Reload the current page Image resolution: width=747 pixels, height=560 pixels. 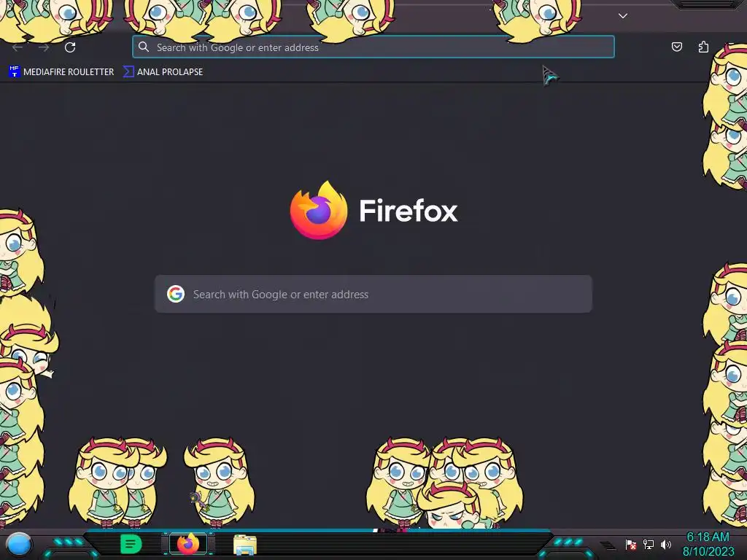pyautogui.click(x=70, y=47)
